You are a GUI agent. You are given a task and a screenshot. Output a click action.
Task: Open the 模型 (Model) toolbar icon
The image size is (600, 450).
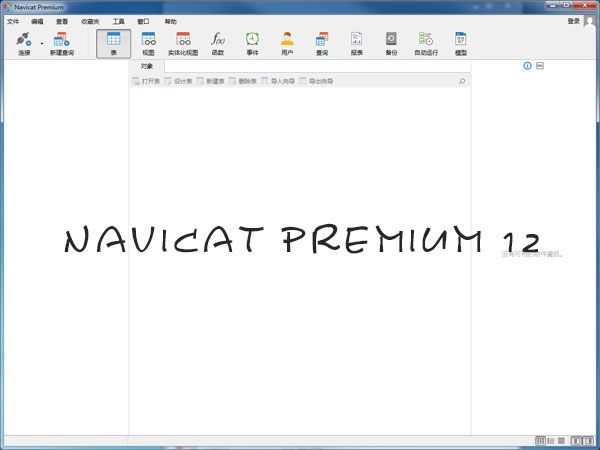461,39
